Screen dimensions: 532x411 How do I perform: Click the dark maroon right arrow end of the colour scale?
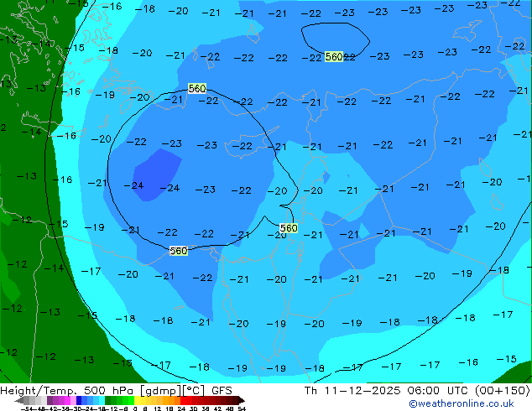point(242,400)
